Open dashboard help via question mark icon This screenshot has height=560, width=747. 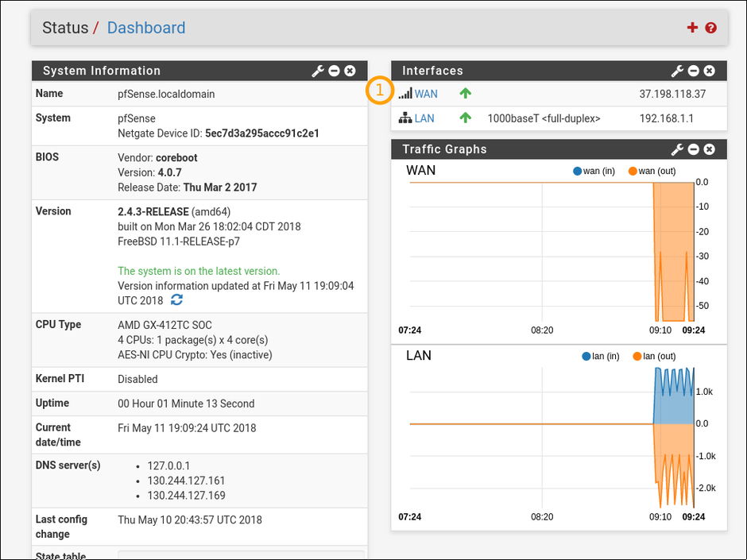tap(710, 27)
